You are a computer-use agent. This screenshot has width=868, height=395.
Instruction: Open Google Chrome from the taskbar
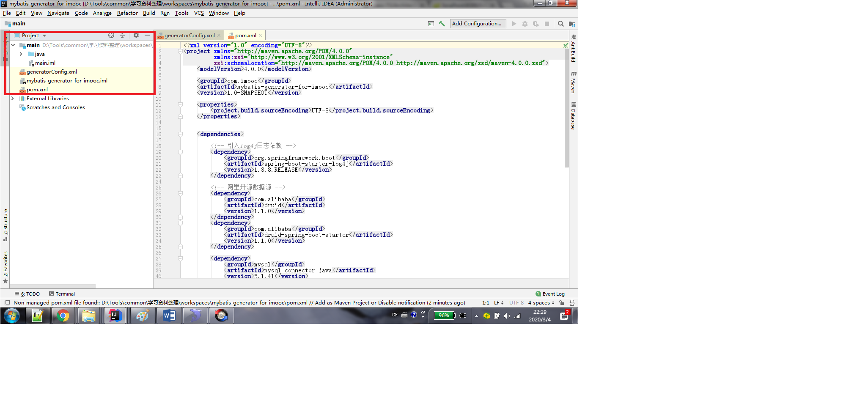coord(63,315)
